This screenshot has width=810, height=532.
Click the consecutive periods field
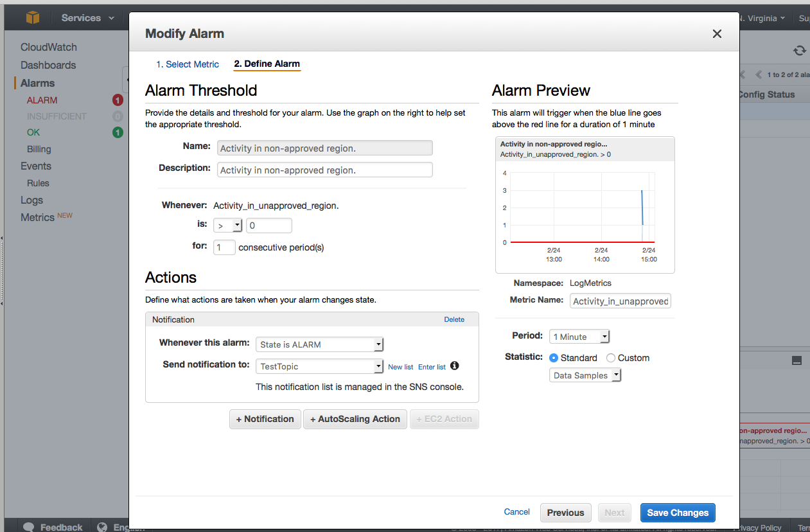point(224,247)
